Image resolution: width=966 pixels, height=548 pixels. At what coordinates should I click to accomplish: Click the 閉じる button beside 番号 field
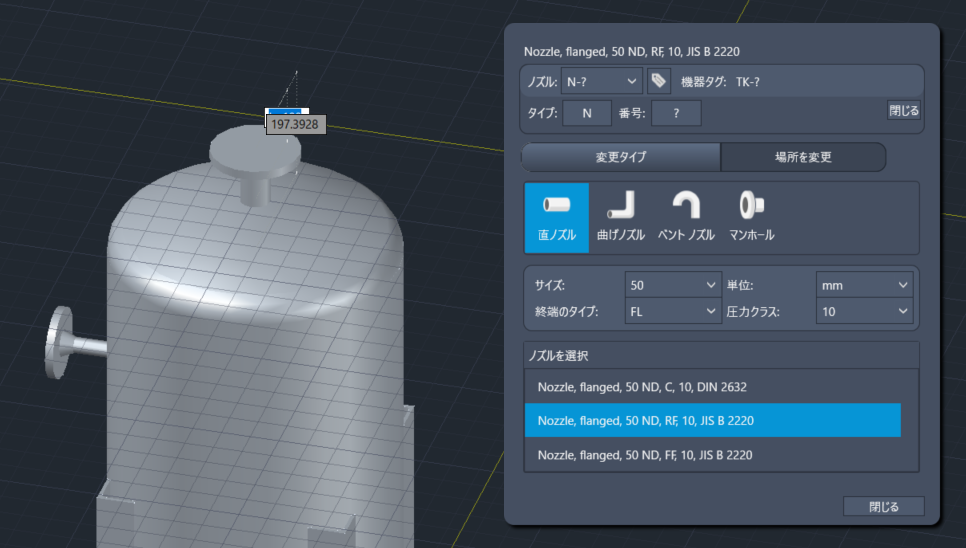(x=904, y=110)
